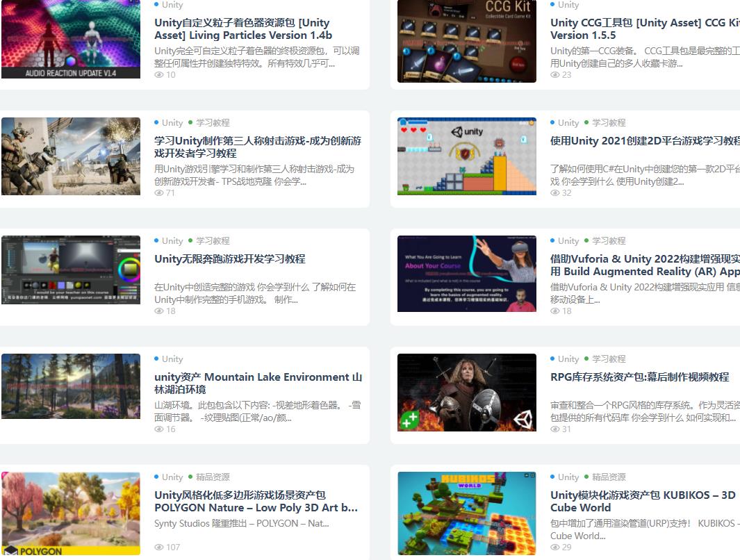740x560 pixels.
Task: Select the Unity tag on the RPG inventory card
Action: point(568,359)
